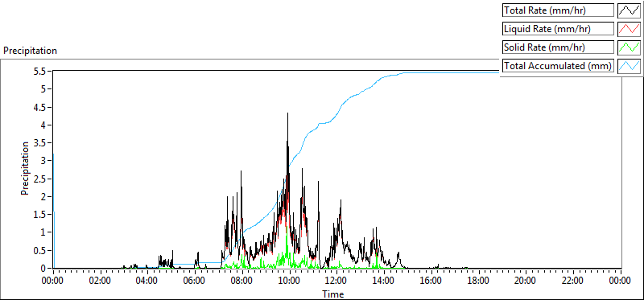
Task: Click the blue accumulated curve plateau near 18:00
Action: click(x=479, y=72)
